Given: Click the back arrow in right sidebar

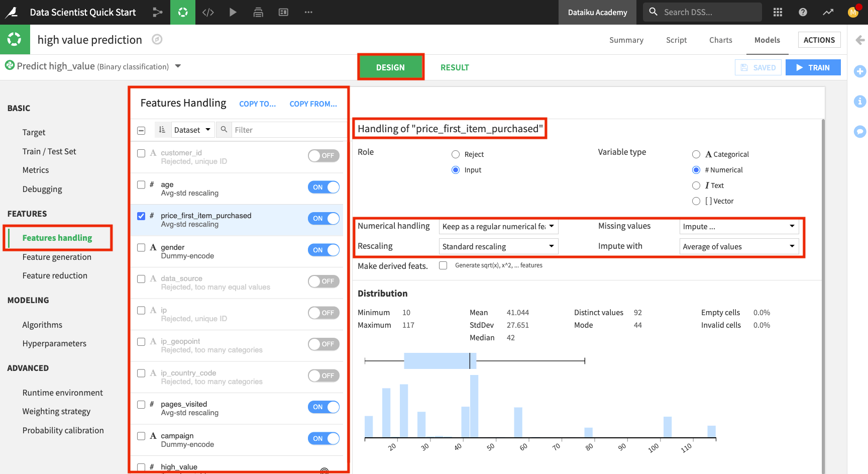Looking at the screenshot, I should coord(860,40).
